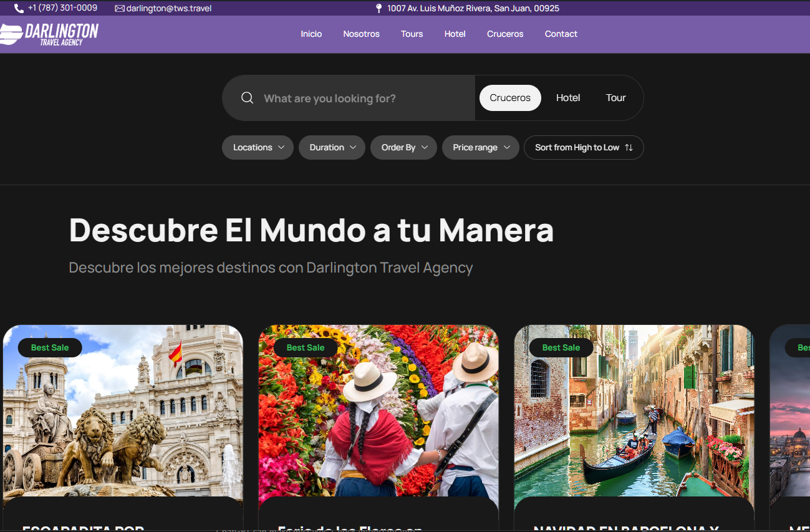Select the Tour search category
The image size is (810, 532).
(x=615, y=98)
